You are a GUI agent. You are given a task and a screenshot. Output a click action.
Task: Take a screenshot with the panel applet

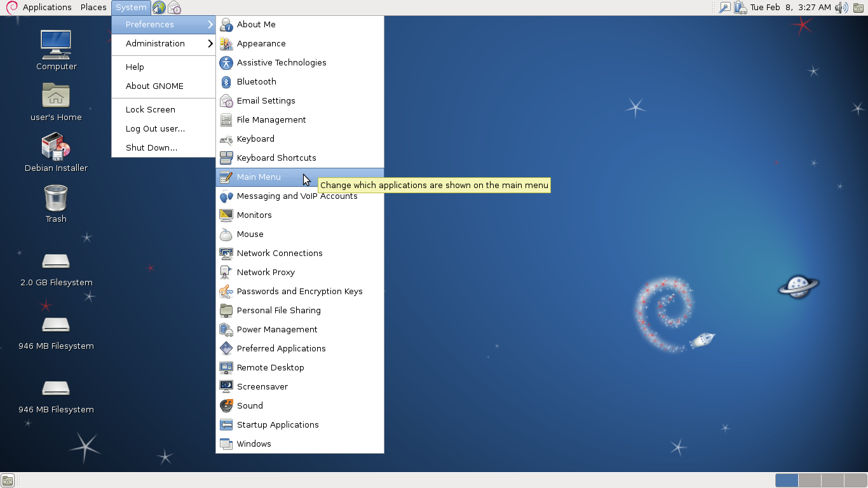[859, 8]
